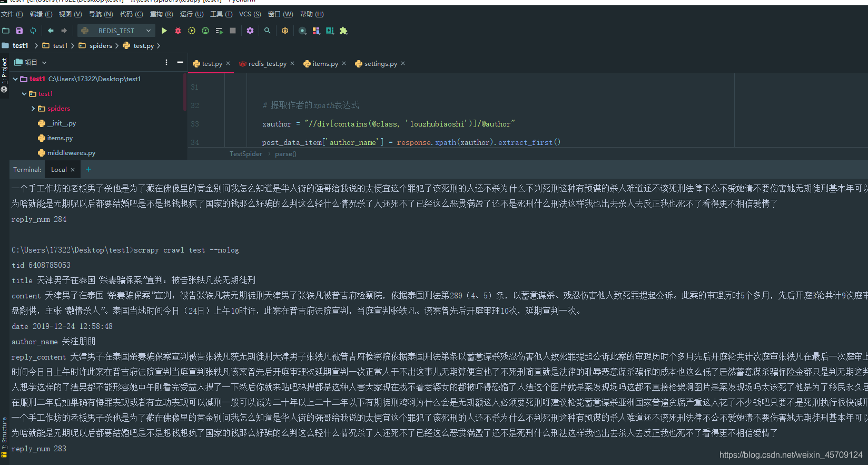Open the 文件 (F) menu
The image size is (868, 465).
pos(12,14)
